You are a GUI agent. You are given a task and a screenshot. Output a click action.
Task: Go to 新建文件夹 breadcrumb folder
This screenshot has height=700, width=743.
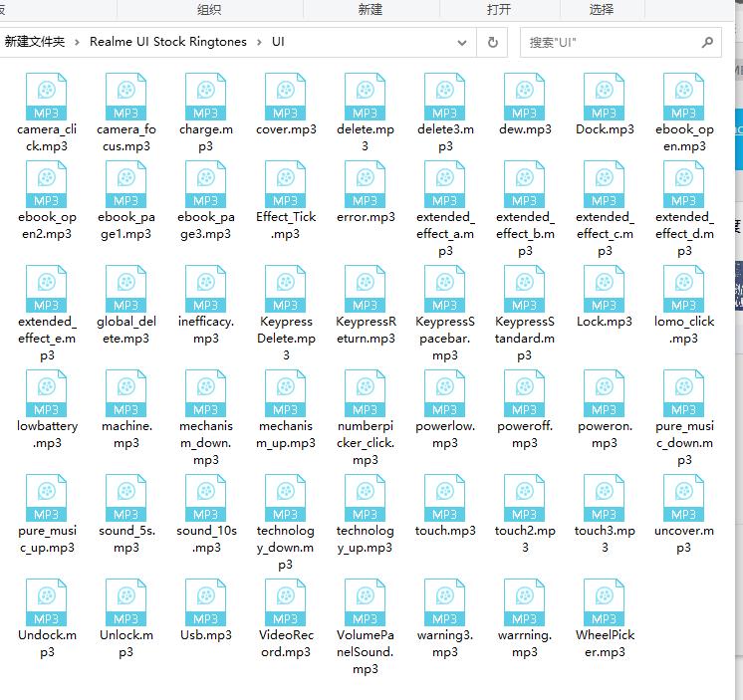pos(35,42)
